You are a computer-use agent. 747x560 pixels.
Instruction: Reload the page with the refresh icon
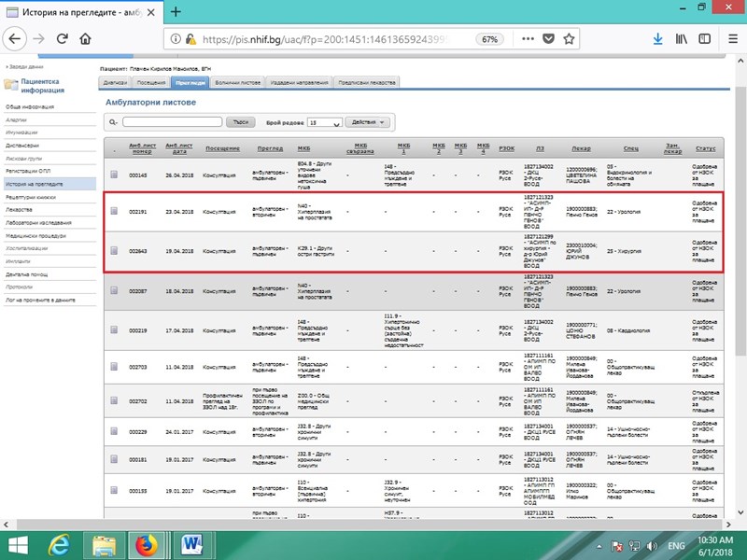[x=62, y=39]
